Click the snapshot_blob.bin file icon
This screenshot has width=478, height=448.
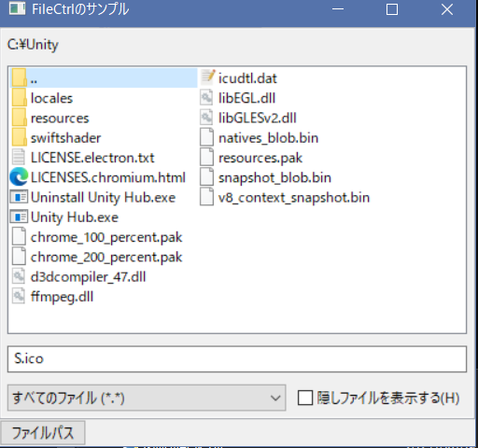(x=206, y=177)
